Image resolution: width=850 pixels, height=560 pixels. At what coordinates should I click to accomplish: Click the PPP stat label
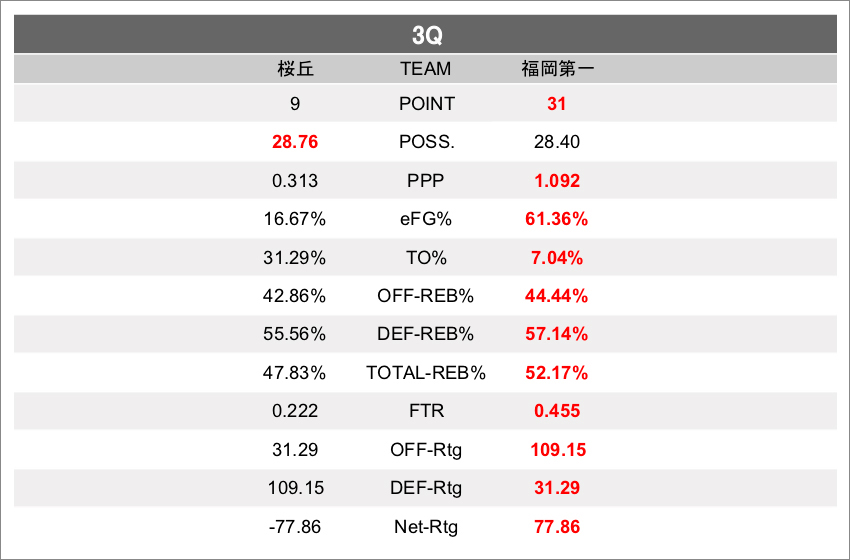pos(426,181)
